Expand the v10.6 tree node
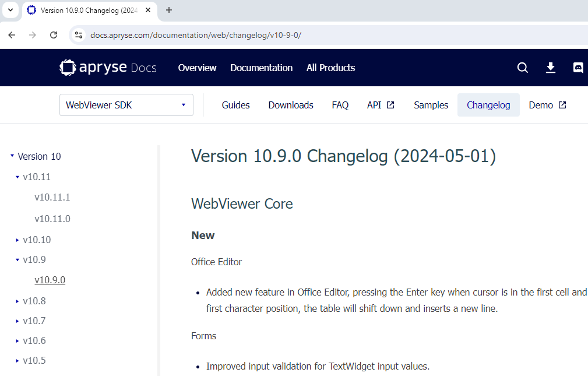Screen dimensions: 588x376 click(x=17, y=340)
